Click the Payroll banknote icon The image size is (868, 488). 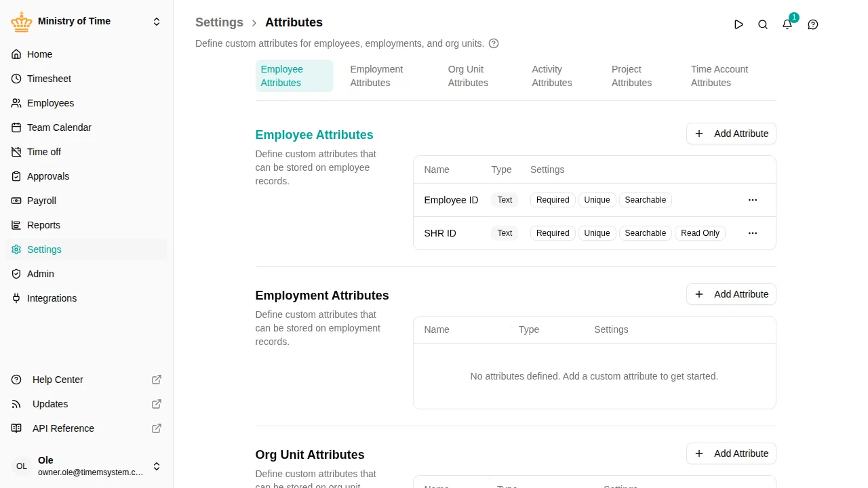[16, 201]
